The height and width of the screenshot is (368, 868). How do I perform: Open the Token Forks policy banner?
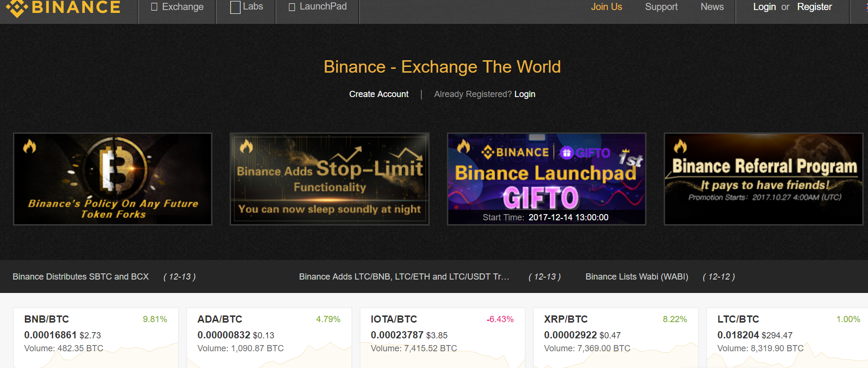[113, 179]
